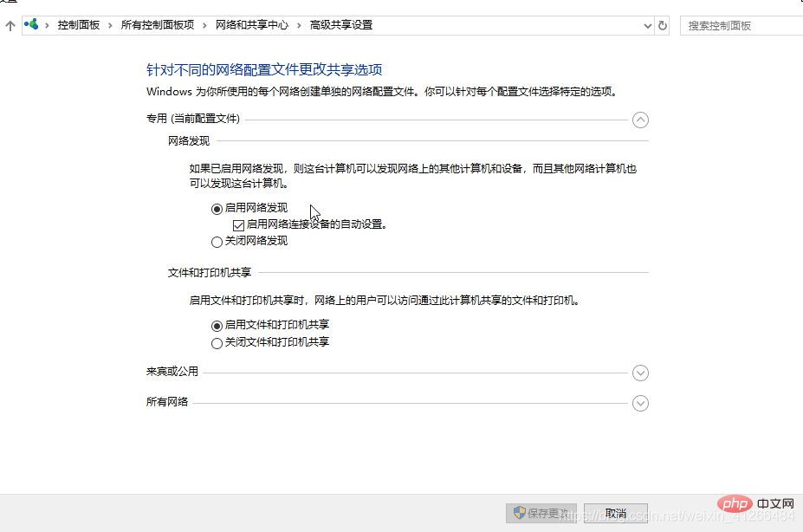Click the Control Panel icon in the breadcrumb bar

pos(31,25)
